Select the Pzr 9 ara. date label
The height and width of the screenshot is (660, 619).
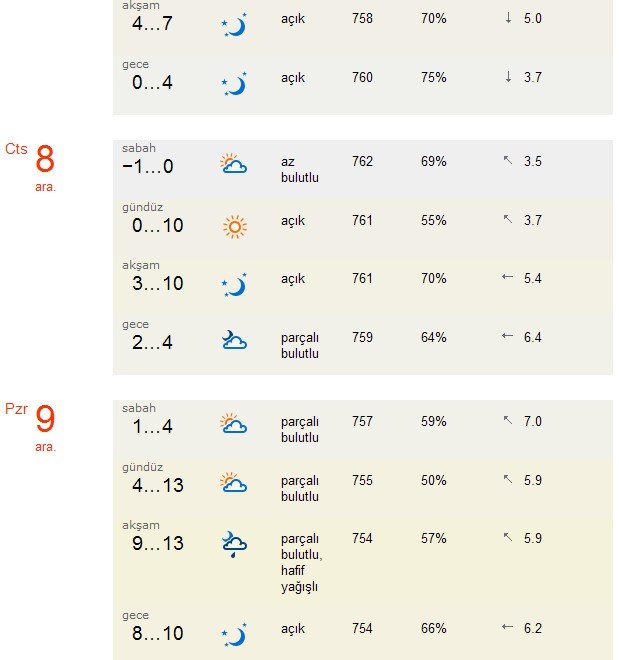point(30,428)
